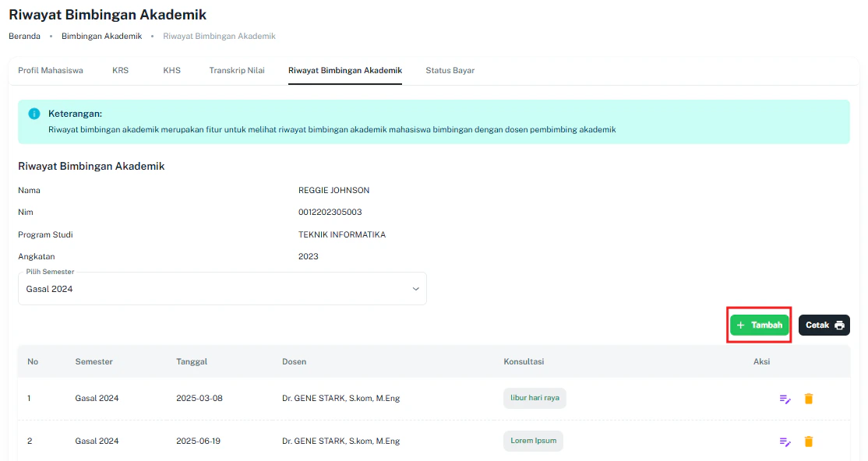This screenshot has height=461, width=868.
Task: Click date cell 2025-03-08
Action: pyautogui.click(x=199, y=398)
